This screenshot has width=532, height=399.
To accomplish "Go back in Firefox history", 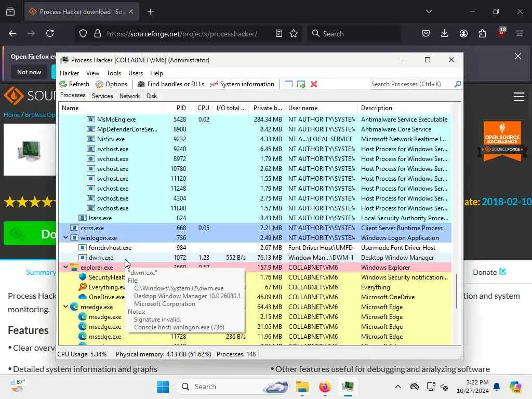I will [x=12, y=33].
